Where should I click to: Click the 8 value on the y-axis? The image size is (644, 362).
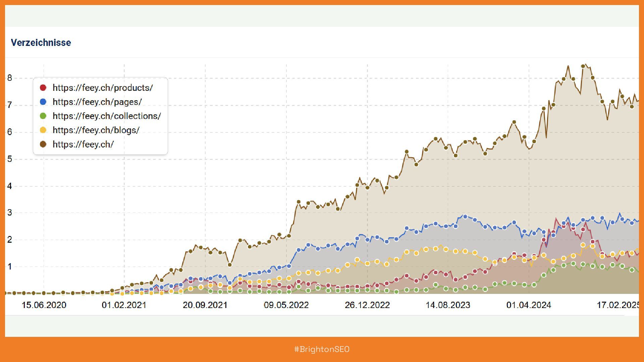click(9, 78)
